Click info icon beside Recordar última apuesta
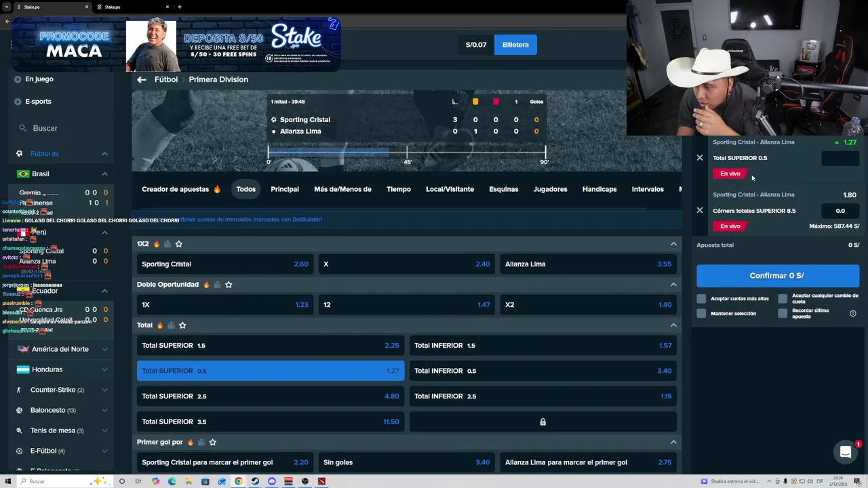 (x=853, y=314)
